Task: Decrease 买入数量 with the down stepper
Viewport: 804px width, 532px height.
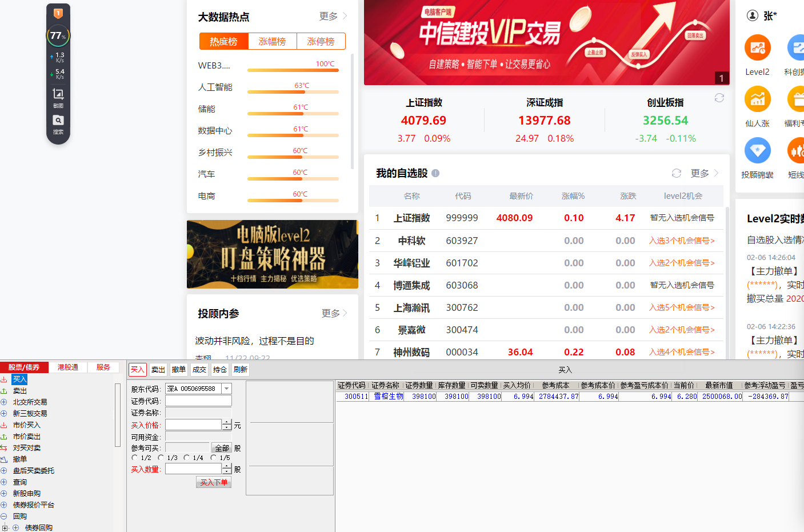Action: tap(227, 471)
